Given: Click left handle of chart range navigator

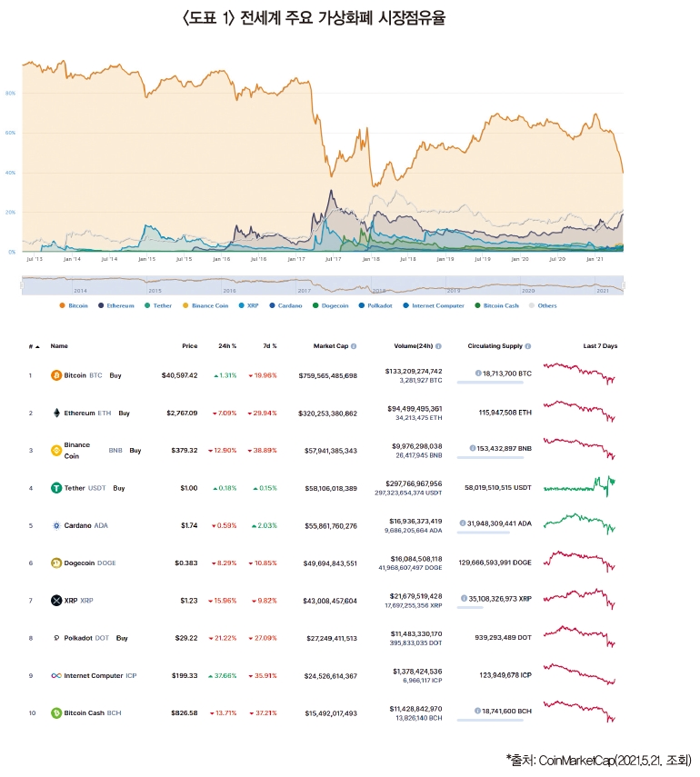Looking at the screenshot, I should (21, 285).
